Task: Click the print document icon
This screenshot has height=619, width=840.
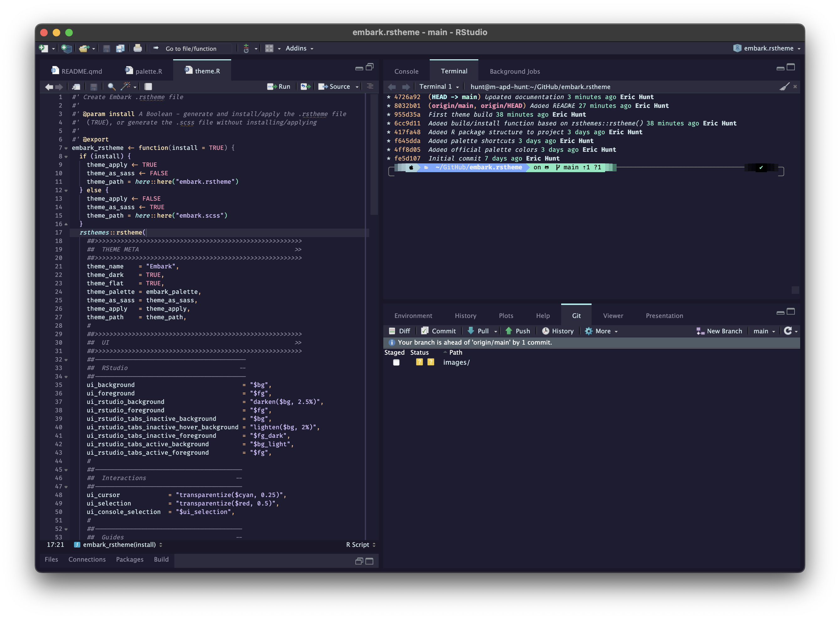Action: (138, 48)
